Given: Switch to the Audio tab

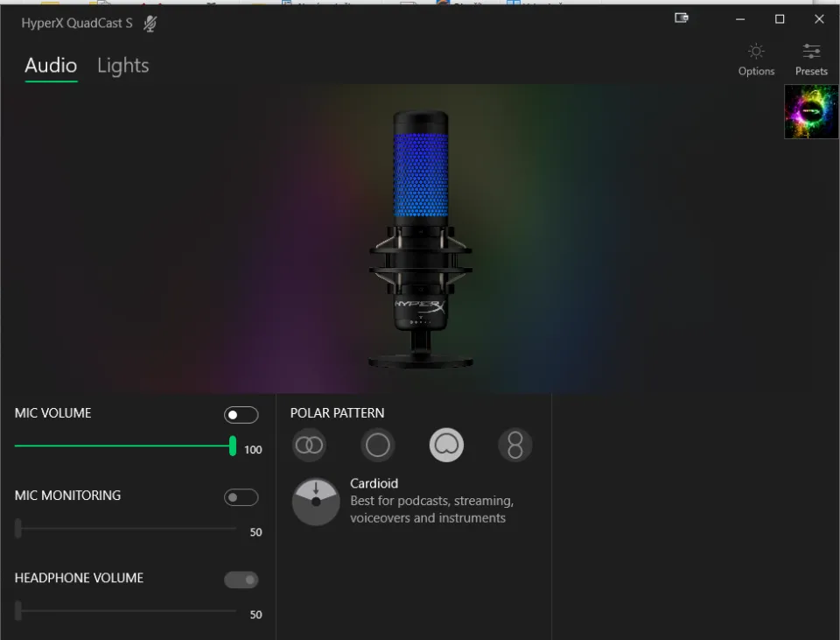Looking at the screenshot, I should tap(51, 66).
